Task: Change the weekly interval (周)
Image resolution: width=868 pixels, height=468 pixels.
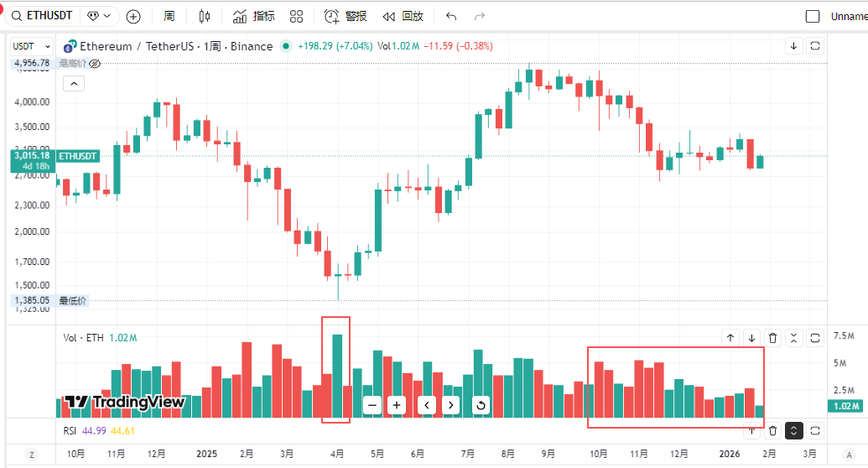Action: [169, 16]
